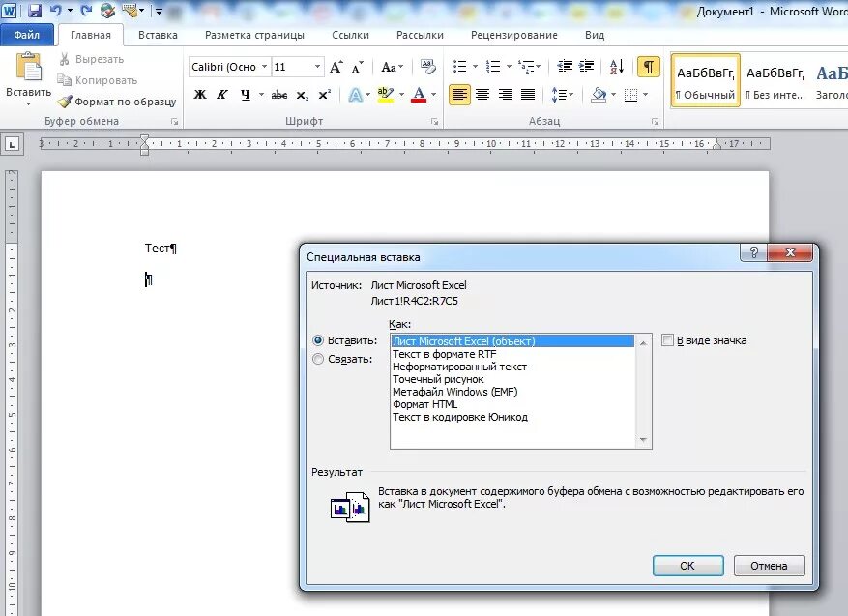Viewport: 848px width, 616px height.
Task: Align text left
Action: click(x=459, y=95)
